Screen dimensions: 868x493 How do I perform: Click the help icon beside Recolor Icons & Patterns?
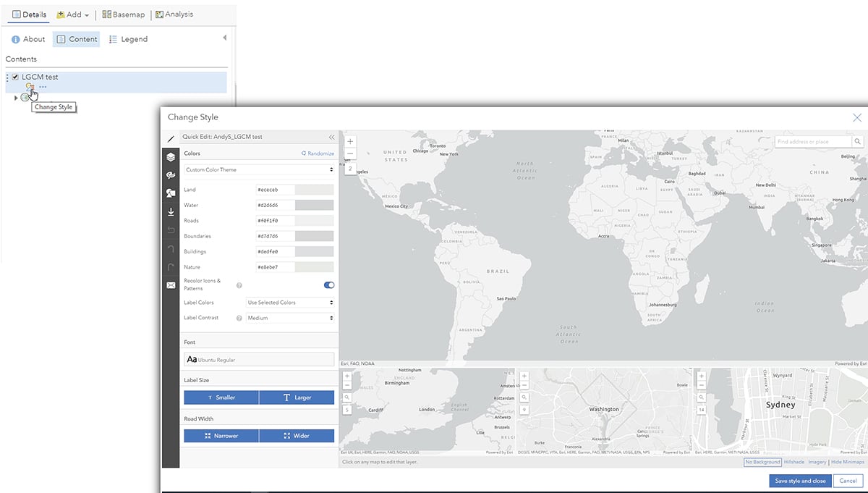[239, 285]
